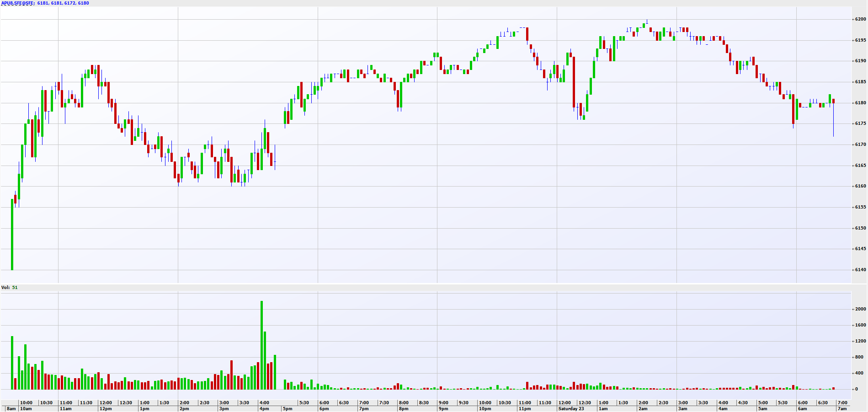
Task: Select the 400 volume axis label
Action: click(859, 373)
